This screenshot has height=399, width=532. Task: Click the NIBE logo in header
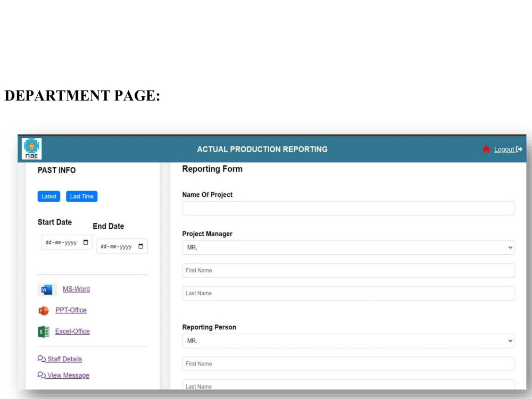(x=31, y=148)
